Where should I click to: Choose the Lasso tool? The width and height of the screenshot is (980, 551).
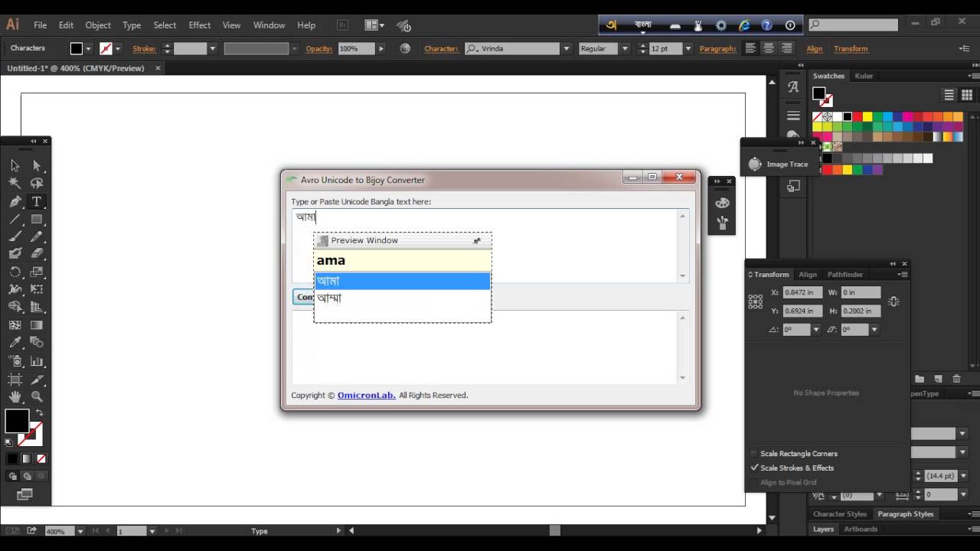[36, 184]
